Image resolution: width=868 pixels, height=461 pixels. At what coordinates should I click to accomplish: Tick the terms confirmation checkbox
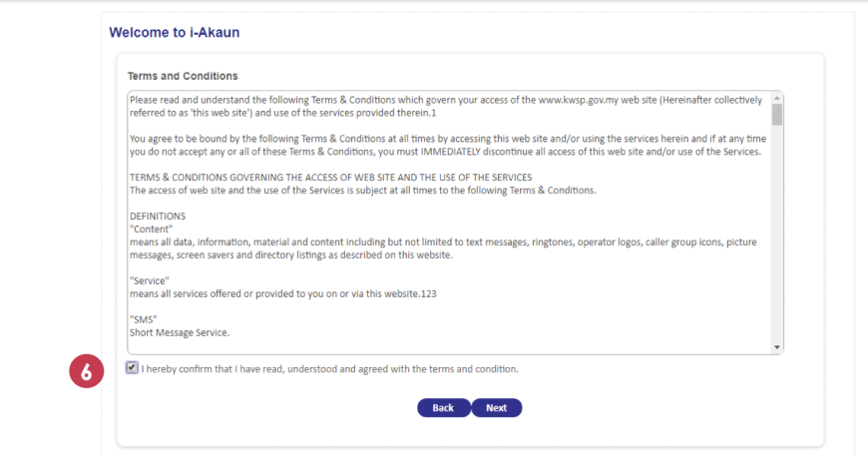tap(132, 367)
